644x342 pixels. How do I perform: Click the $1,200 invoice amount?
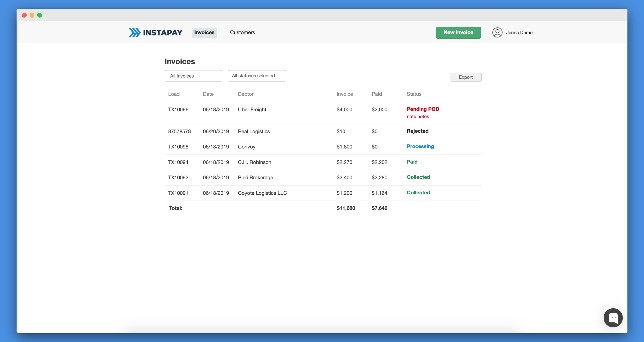(x=344, y=193)
